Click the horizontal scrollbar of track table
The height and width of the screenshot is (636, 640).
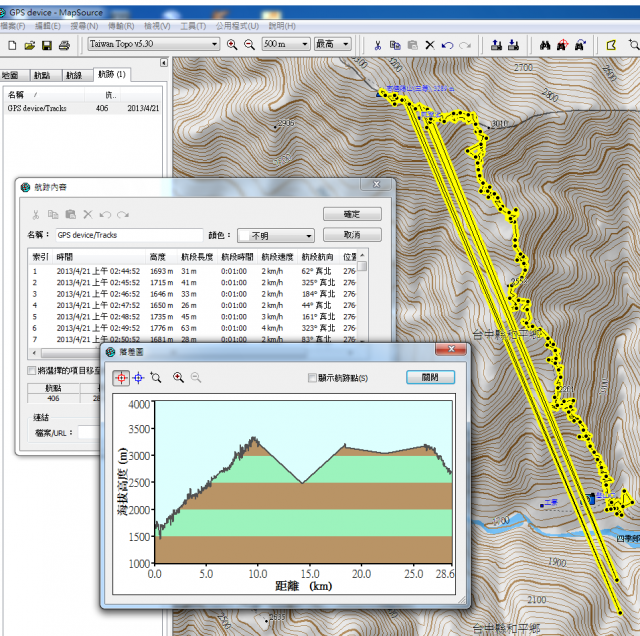[x=192, y=353]
